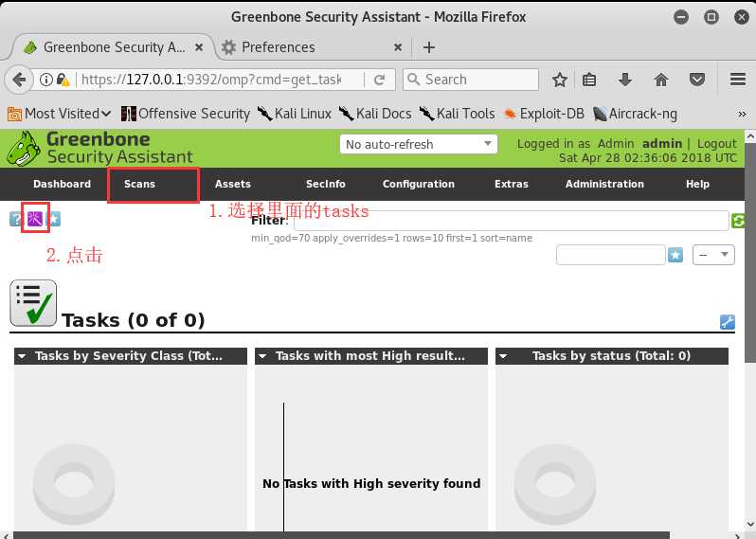The width and height of the screenshot is (756, 539).
Task: Click 'No Tasks with High severity found' text
Action: click(371, 483)
